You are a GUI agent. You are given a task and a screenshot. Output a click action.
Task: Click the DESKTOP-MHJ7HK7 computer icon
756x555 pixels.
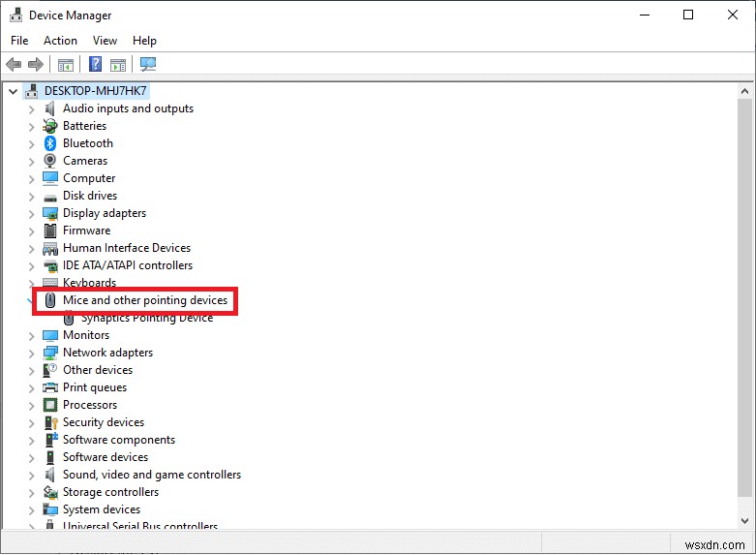[x=31, y=91]
